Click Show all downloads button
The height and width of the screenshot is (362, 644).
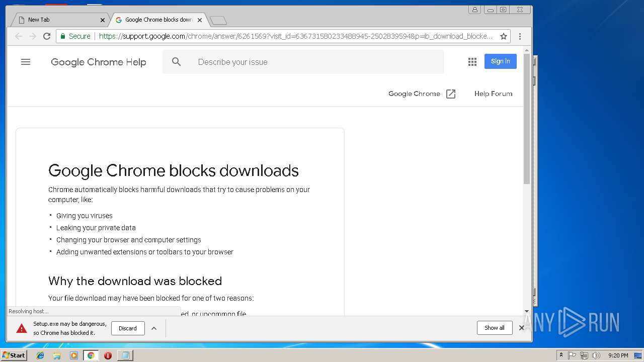pyautogui.click(x=495, y=328)
